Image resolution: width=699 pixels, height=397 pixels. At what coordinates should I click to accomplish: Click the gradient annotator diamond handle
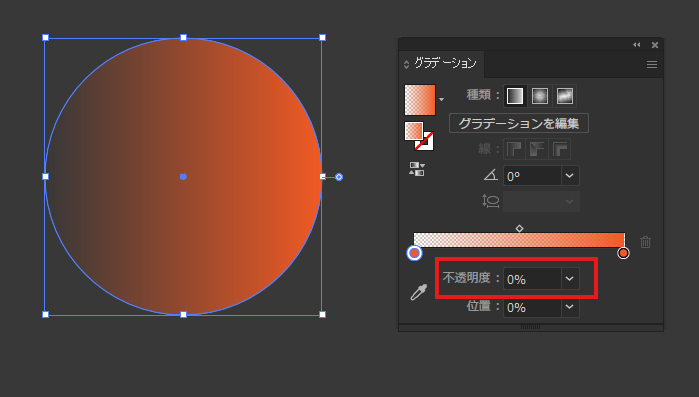(339, 177)
